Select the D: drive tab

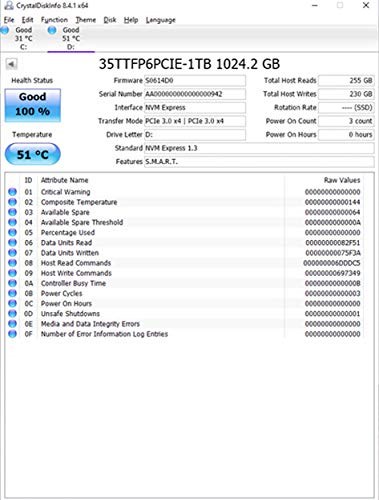tap(71, 38)
